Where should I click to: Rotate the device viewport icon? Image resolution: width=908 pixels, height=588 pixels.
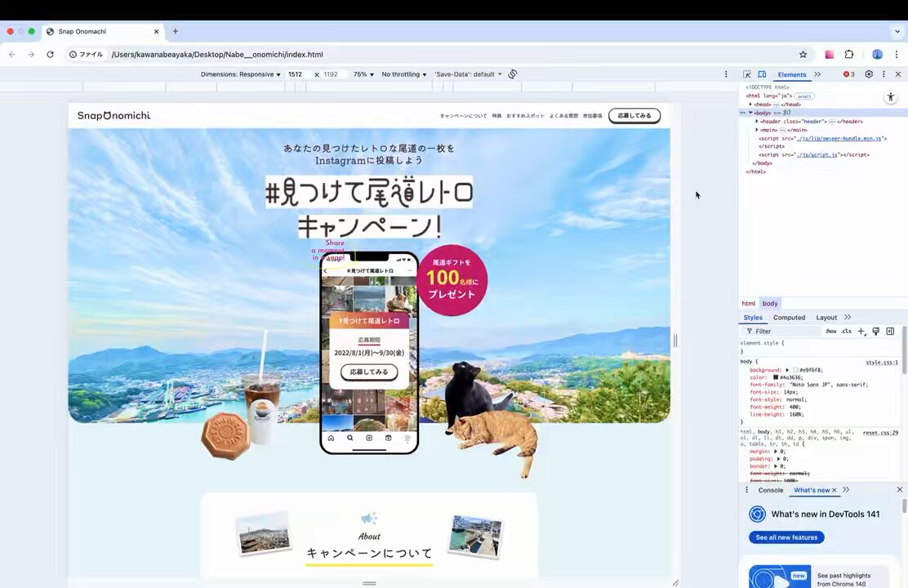[513, 74]
